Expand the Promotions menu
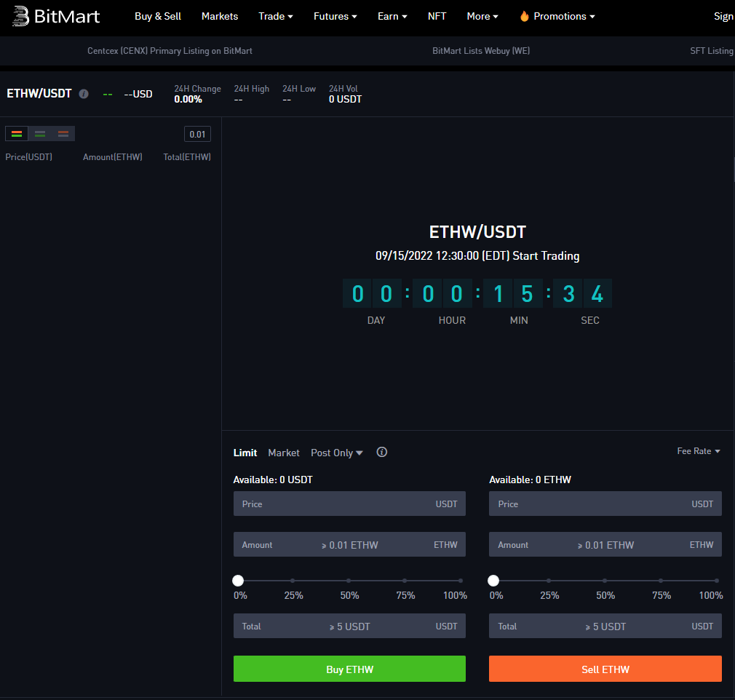This screenshot has height=700, width=735. 565,17
